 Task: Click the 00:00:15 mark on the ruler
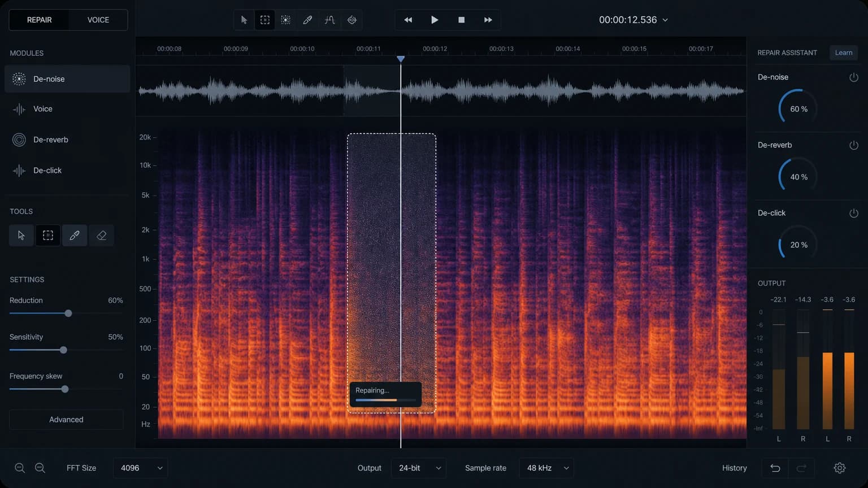click(x=634, y=49)
